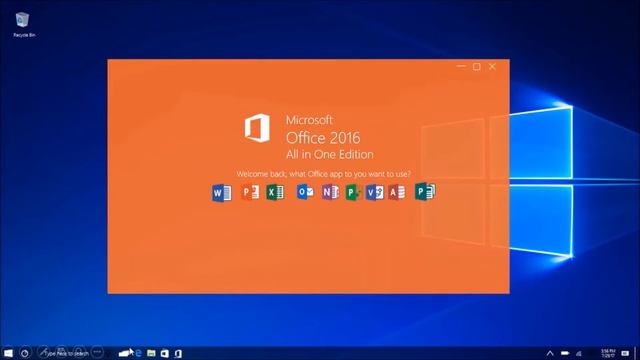This screenshot has width=640, height=360.
Task: Check the battery status icon
Action: click(565, 353)
